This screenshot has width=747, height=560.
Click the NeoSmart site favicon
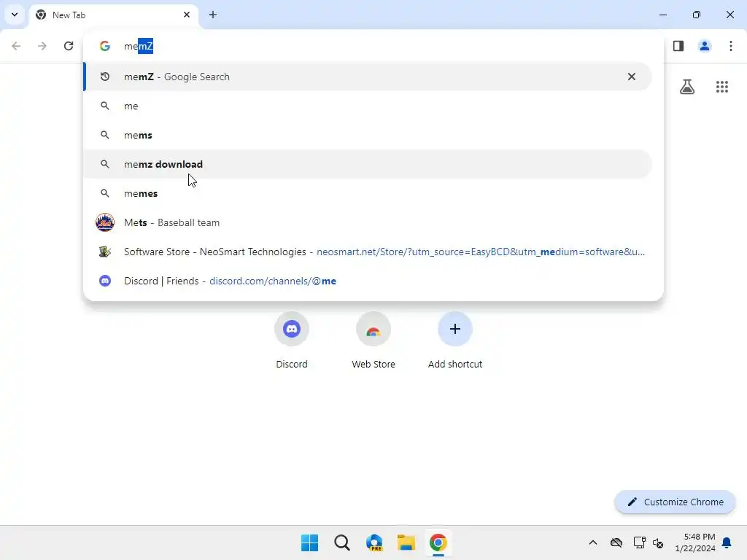[105, 252]
